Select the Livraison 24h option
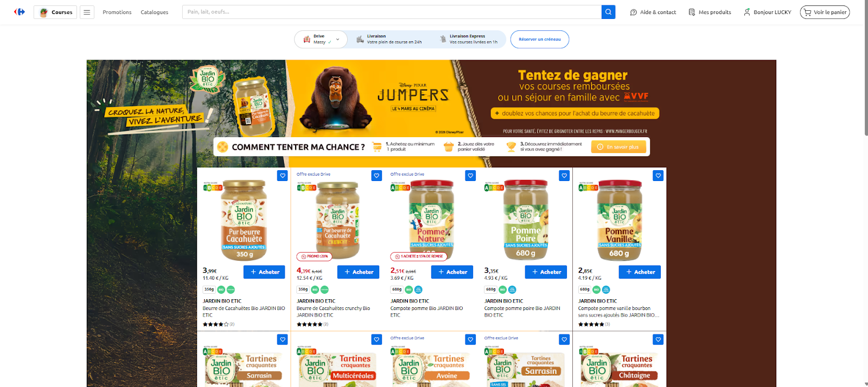This screenshot has width=868, height=387. tap(389, 39)
